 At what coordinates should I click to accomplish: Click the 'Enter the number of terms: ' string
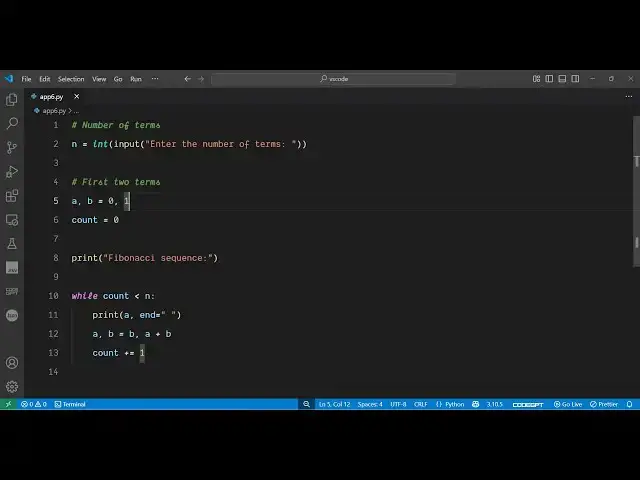[x=221, y=144]
